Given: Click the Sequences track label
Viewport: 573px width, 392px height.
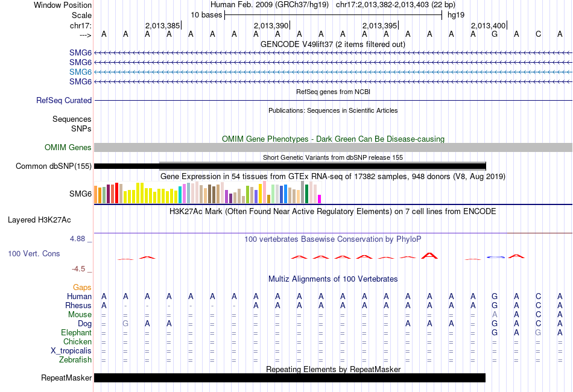Looking at the screenshot, I should click(72, 119).
